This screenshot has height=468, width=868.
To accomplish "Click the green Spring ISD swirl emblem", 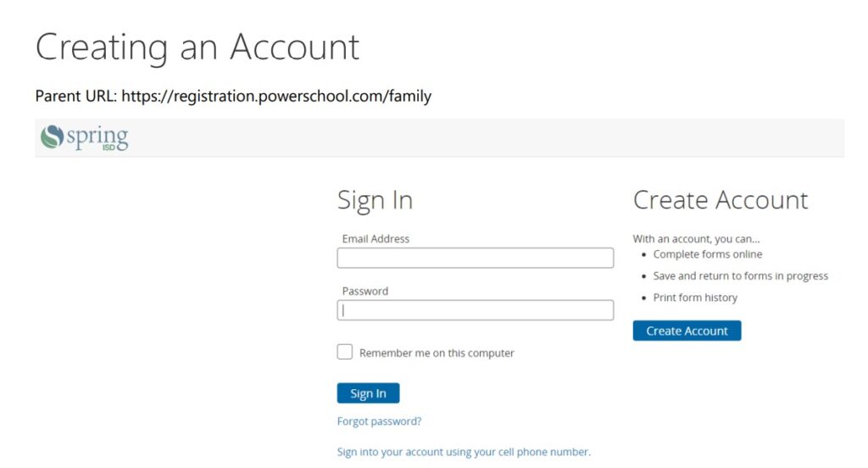I will (52, 136).
